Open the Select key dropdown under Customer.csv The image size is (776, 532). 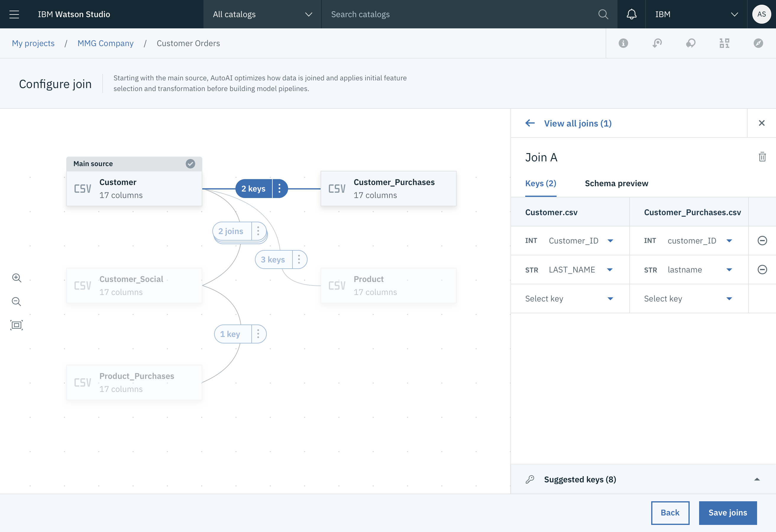pyautogui.click(x=611, y=299)
